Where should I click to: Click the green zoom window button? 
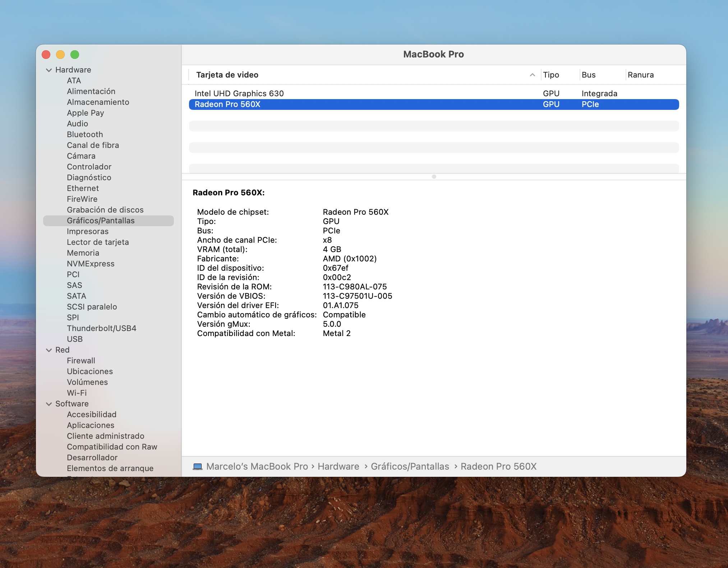click(75, 55)
